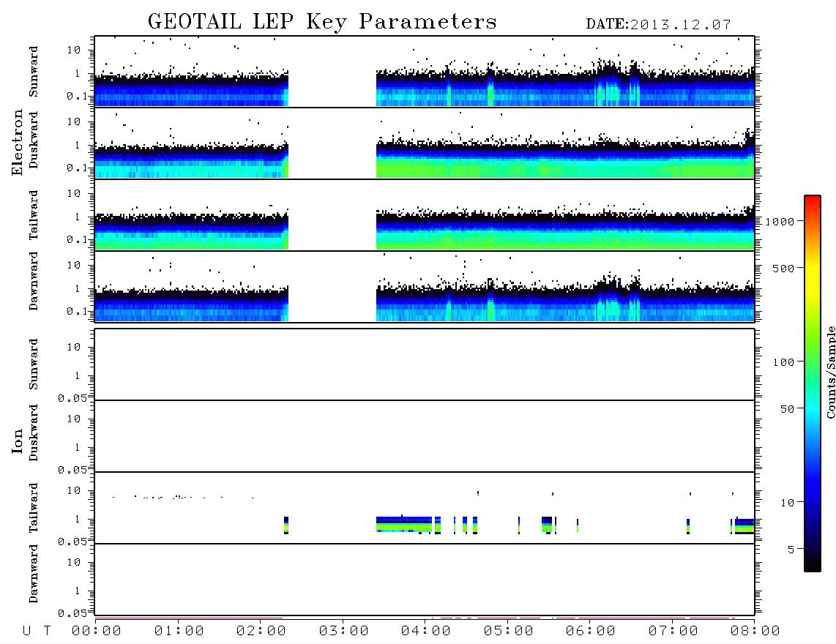Click the Electron Dawnward spectrogram panel

pyautogui.click(x=425, y=287)
